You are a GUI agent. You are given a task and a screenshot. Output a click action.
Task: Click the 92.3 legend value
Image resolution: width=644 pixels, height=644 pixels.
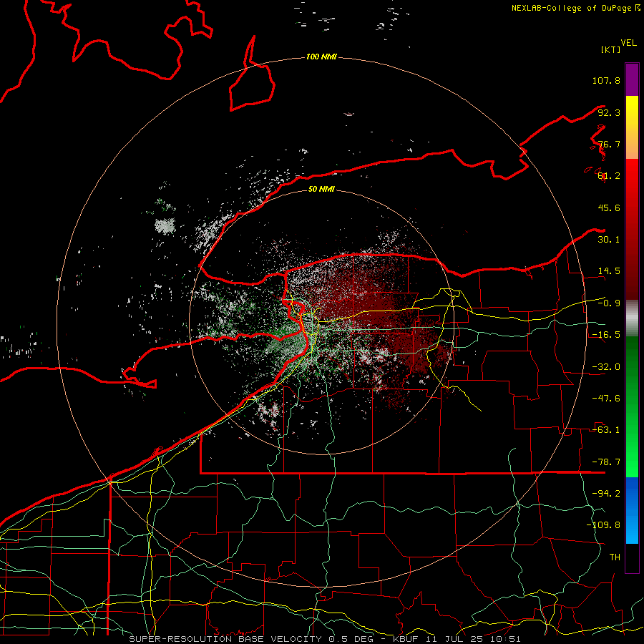coord(609,112)
